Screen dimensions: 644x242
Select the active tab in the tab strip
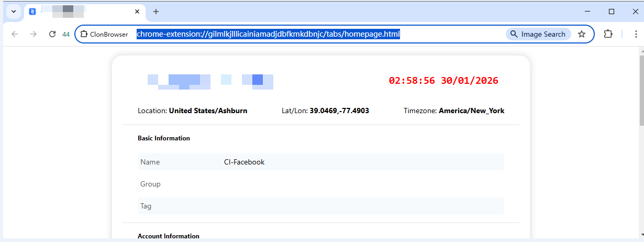[85, 12]
